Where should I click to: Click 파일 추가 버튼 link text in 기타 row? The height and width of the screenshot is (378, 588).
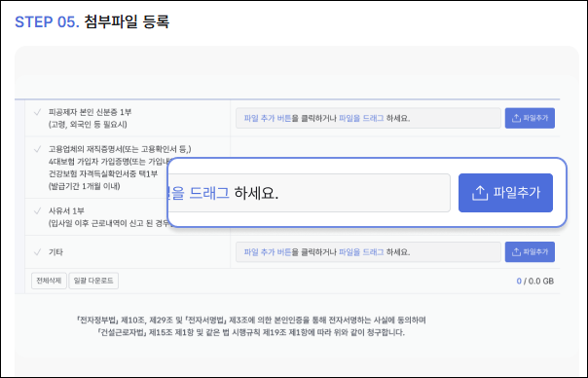268,252
